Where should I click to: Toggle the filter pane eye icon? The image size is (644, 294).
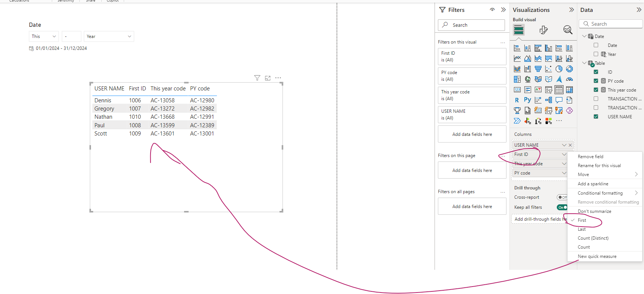(x=492, y=10)
